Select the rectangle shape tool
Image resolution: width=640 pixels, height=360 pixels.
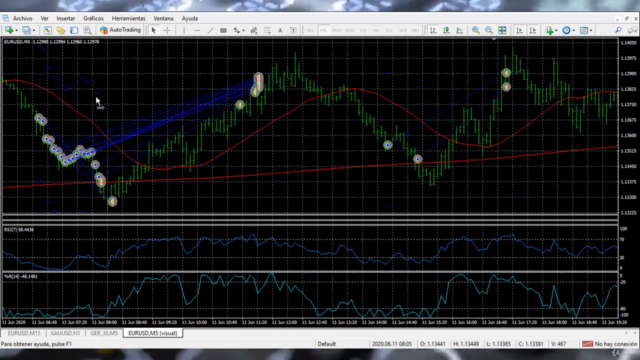pos(223,30)
